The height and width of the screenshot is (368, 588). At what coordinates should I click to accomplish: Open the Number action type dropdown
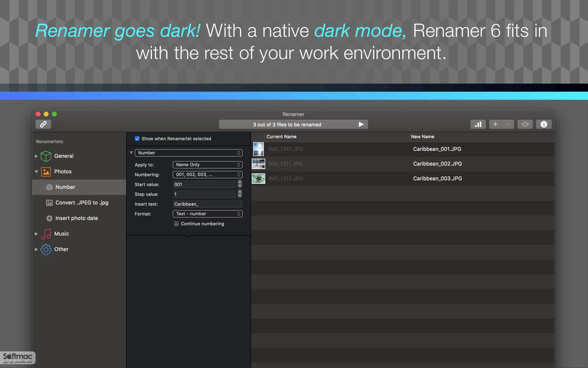[188, 153]
